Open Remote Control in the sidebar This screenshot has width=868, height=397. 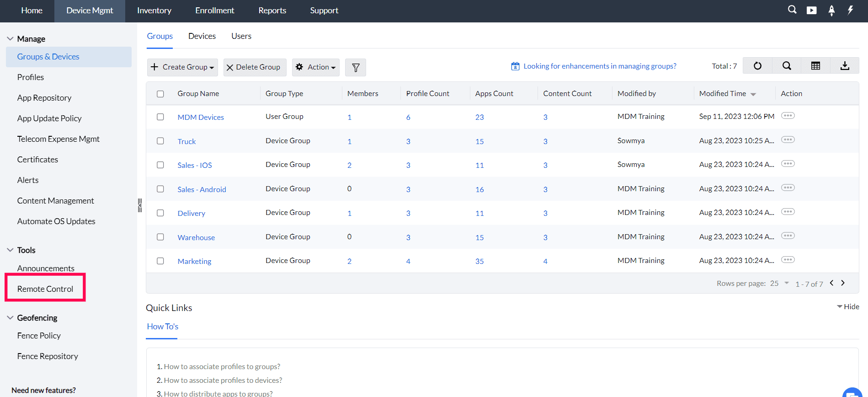[x=45, y=289]
